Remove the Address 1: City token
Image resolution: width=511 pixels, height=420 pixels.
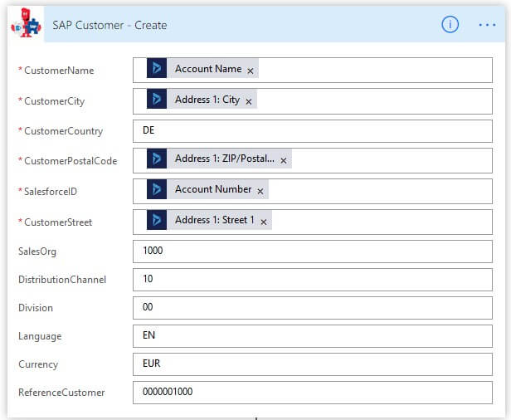click(x=248, y=101)
